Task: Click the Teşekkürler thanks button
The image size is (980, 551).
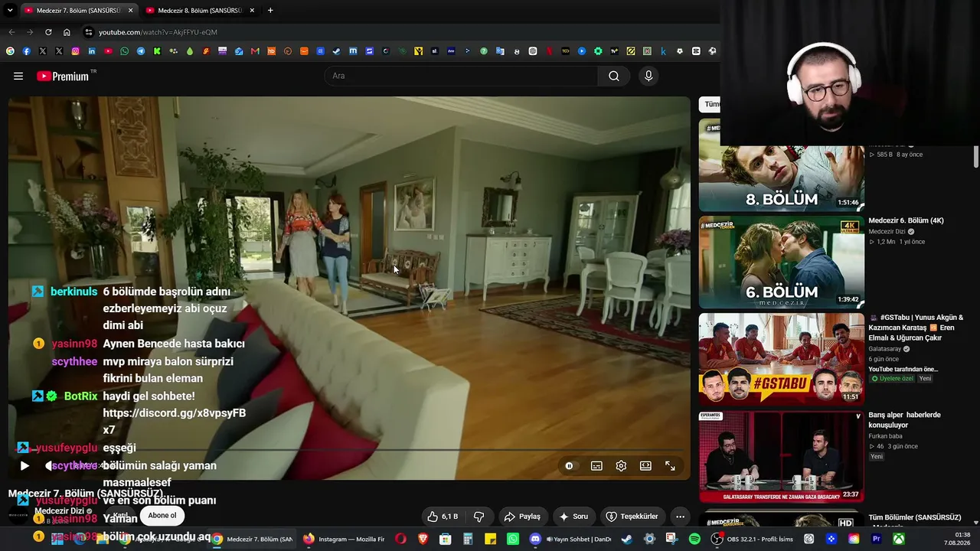Action: tap(632, 517)
